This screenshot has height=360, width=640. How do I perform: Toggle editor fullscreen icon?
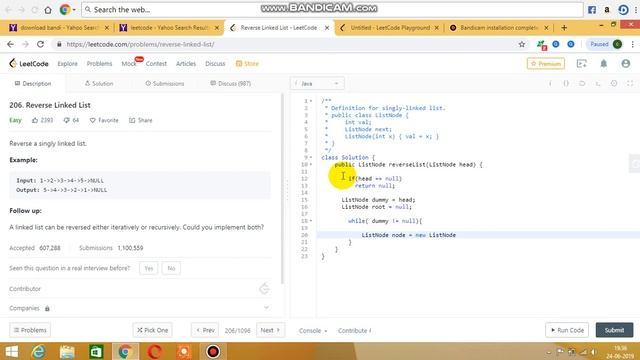[x=630, y=83]
